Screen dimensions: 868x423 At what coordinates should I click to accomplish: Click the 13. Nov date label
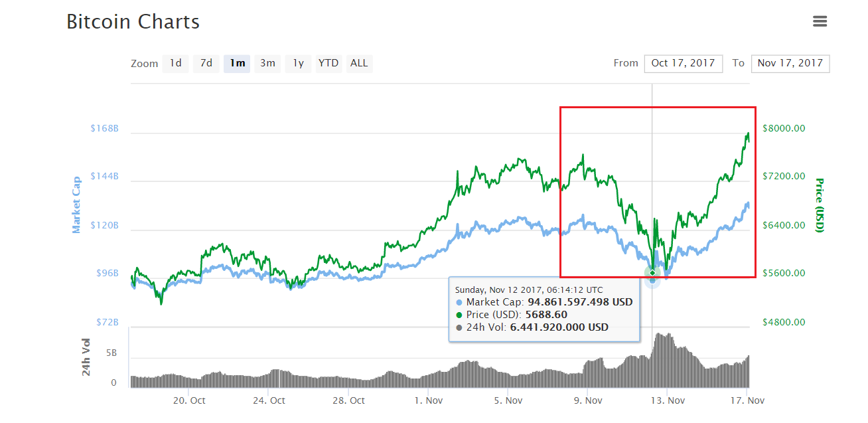pos(668,400)
